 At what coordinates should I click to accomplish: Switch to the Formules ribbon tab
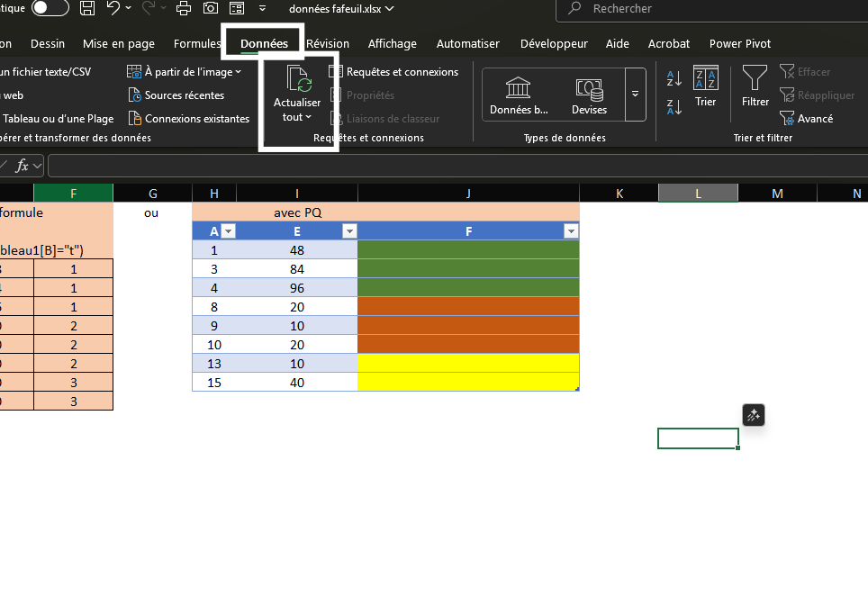pyautogui.click(x=196, y=43)
